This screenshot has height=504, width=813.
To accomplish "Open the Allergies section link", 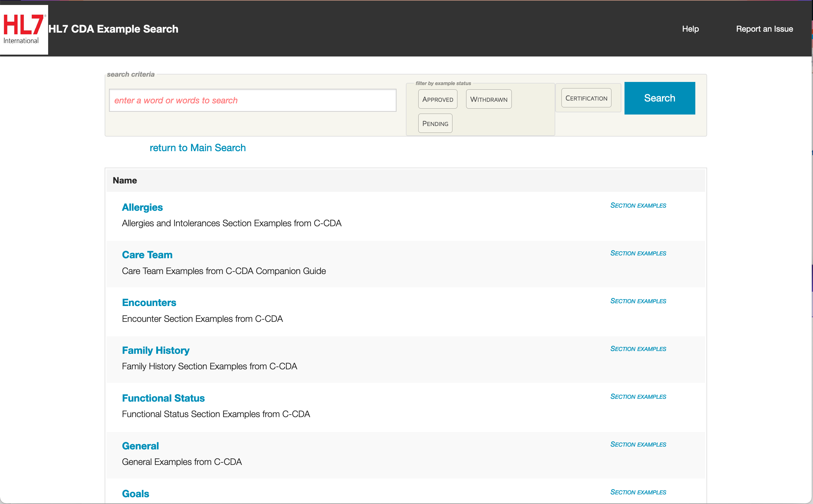I will (x=143, y=207).
